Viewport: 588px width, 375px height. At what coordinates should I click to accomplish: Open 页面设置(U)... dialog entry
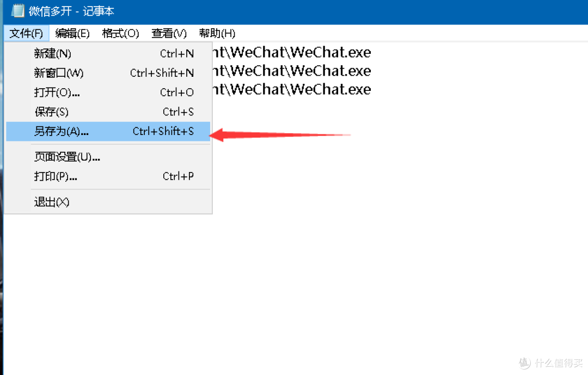(x=108, y=157)
